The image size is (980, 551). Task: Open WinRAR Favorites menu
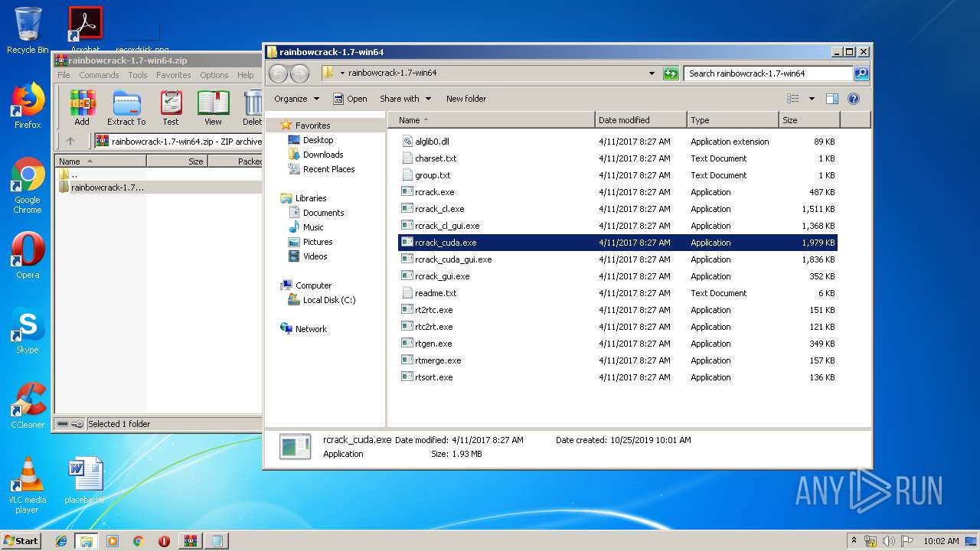coord(174,75)
